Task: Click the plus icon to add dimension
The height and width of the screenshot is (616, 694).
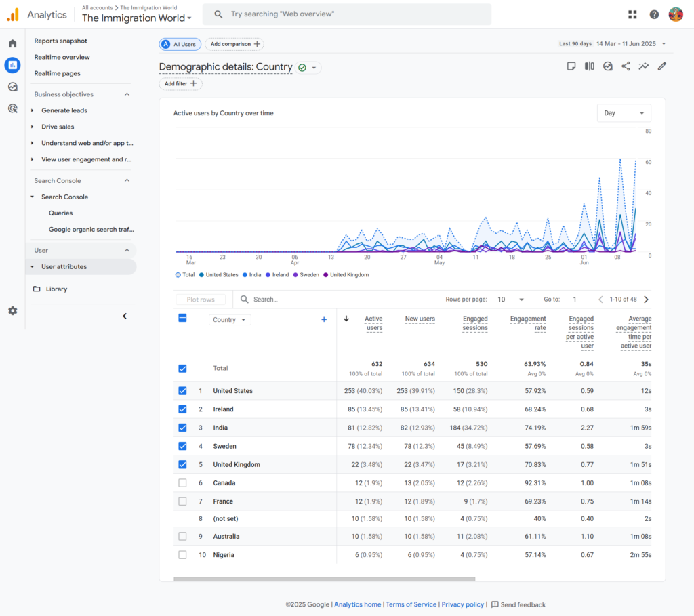Action: point(324,319)
